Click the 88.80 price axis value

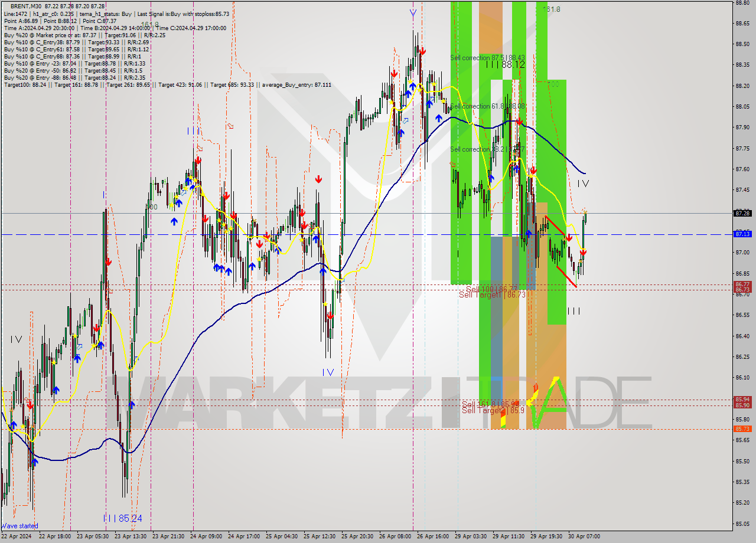(x=742, y=2)
